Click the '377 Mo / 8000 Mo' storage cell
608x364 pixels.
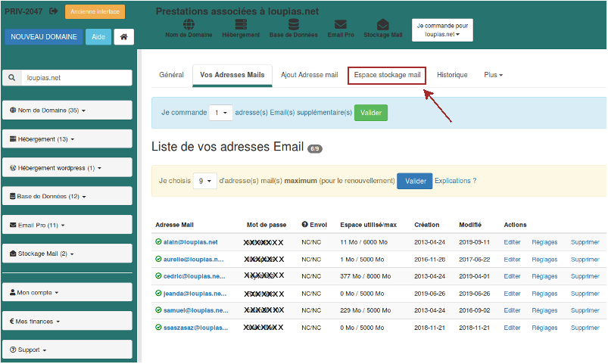pos(365,276)
